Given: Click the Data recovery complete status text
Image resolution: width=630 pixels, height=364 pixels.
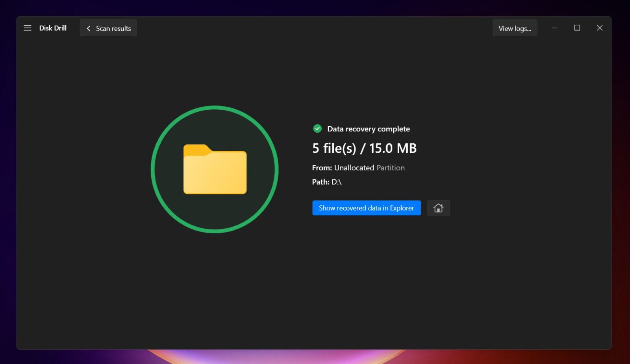Looking at the screenshot, I should tap(369, 129).
